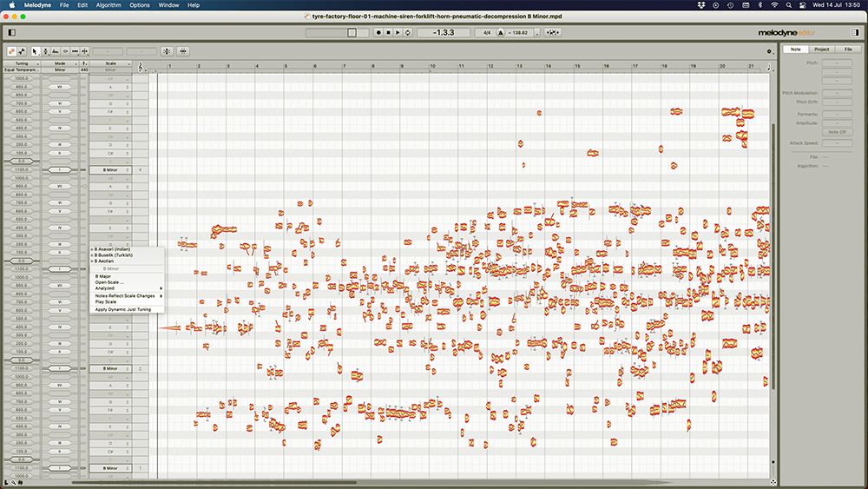Select the Main arrow tool
Screen dimensions: 868x489
[x=36, y=51]
